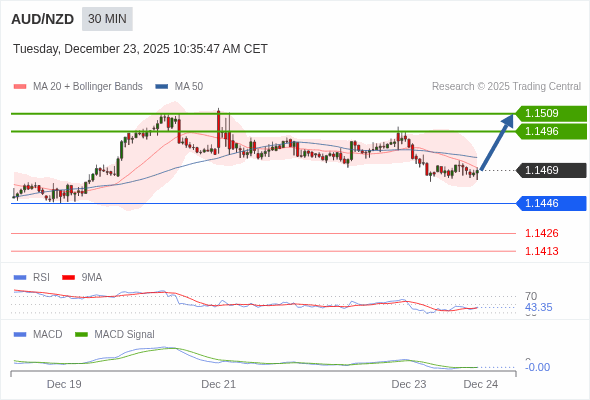Image resolution: width=590 pixels, height=400 pixels.
Task: Click the 1.1413 support value
Action: [x=541, y=251]
